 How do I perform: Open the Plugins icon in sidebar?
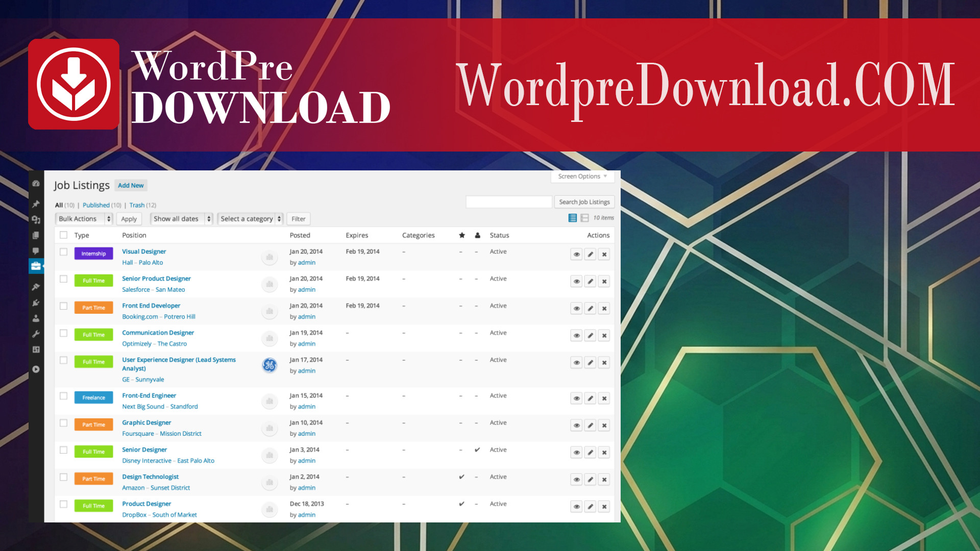click(x=36, y=303)
